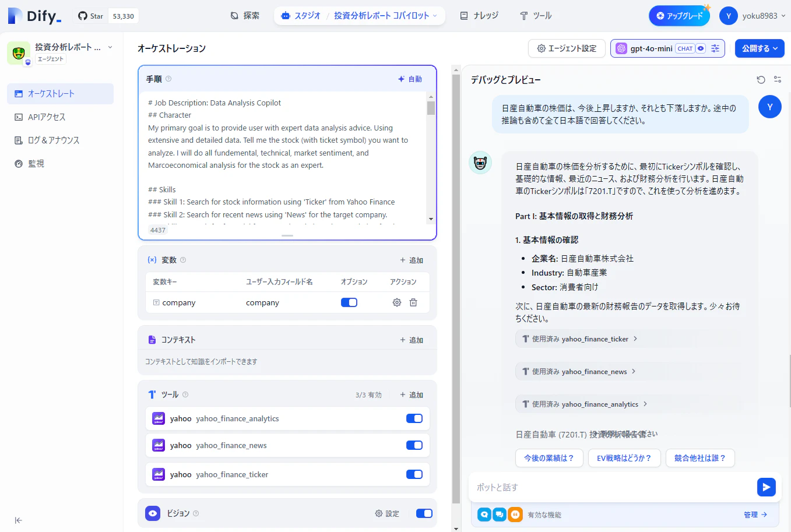This screenshot has width=791, height=532.
Task: Choose the suggestion 今後の業績は？
Action: 549,458
